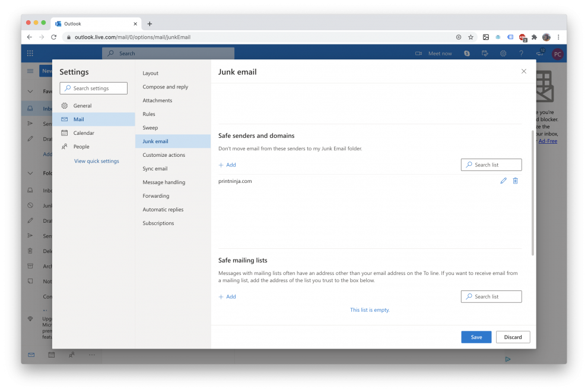Open a new browser tab
588x392 pixels.
[x=150, y=24]
